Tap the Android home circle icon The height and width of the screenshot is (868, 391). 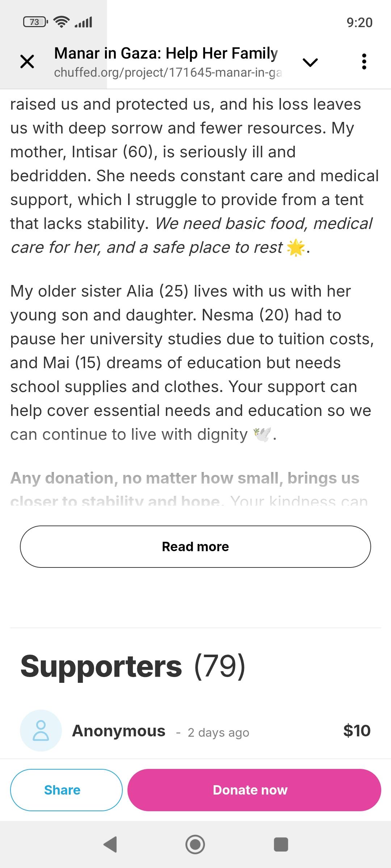click(195, 844)
